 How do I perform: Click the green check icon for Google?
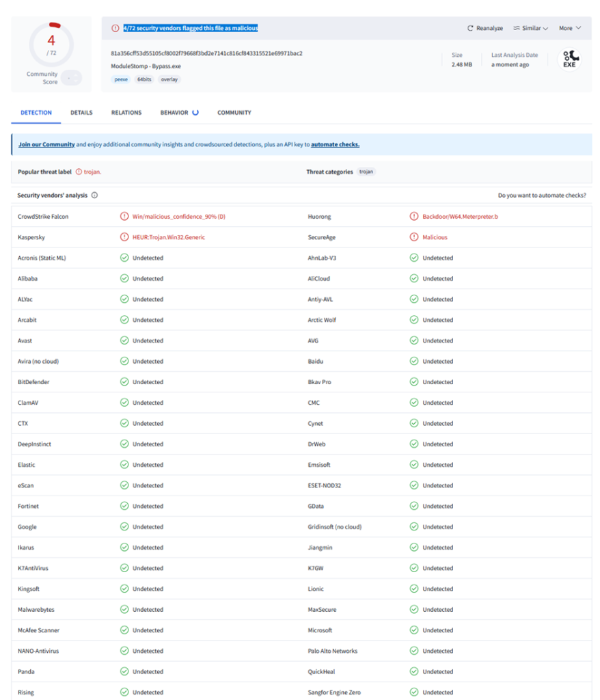click(x=124, y=527)
